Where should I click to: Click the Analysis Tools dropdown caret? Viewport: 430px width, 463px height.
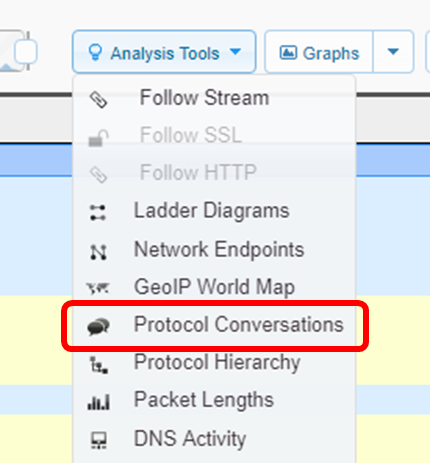(x=235, y=52)
